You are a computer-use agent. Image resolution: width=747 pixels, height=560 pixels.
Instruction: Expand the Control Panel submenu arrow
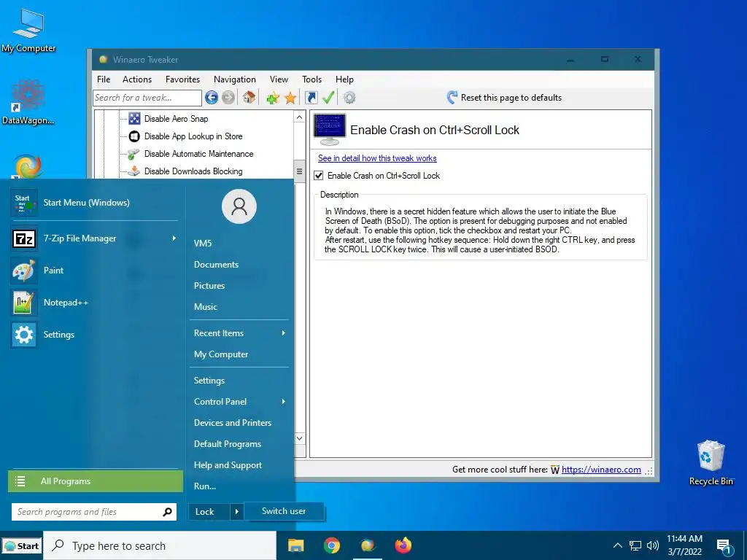point(284,402)
